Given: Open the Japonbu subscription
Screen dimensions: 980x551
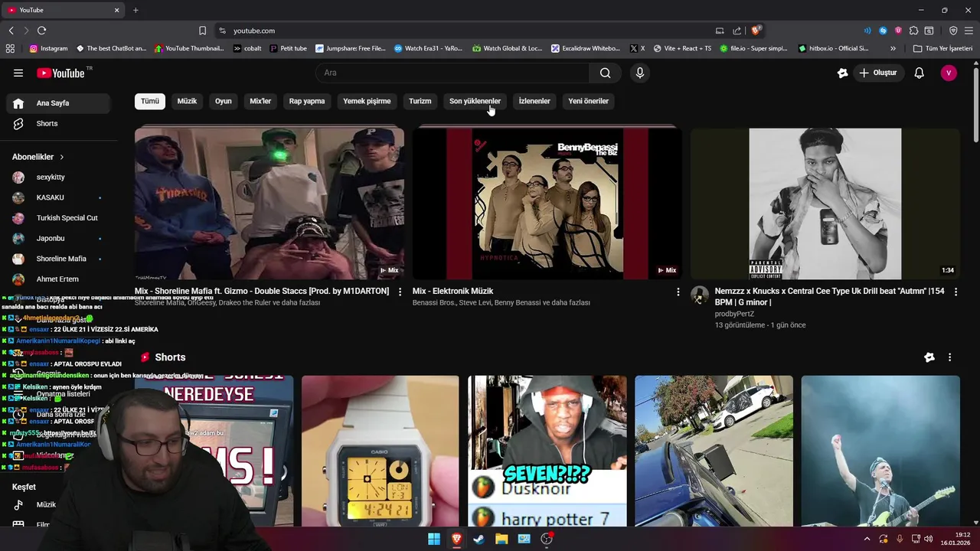Looking at the screenshot, I should (58, 238).
